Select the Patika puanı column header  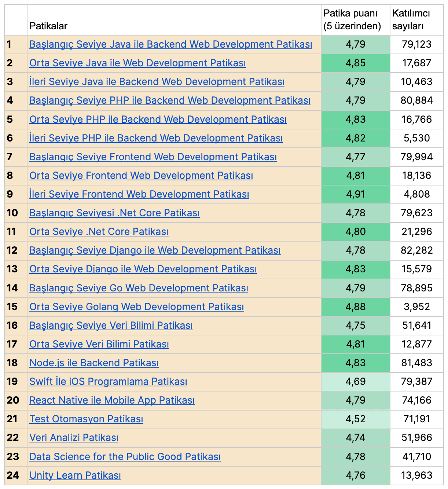point(355,20)
